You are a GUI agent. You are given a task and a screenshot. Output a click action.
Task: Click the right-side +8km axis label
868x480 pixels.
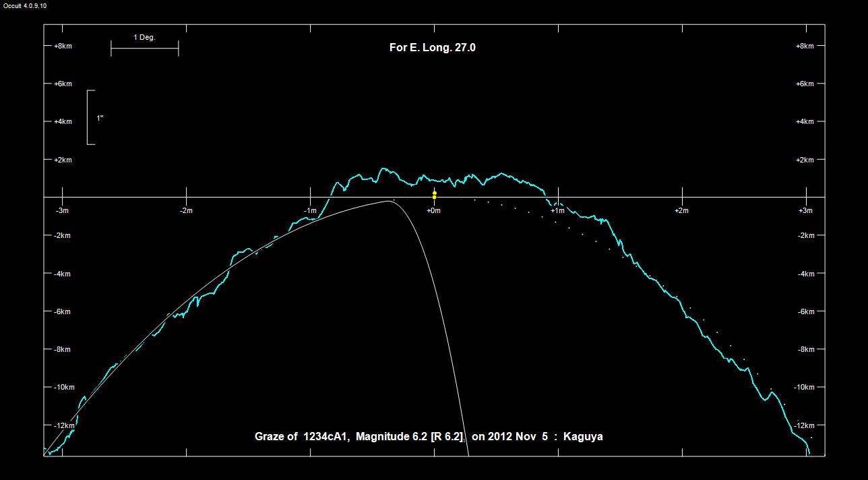[805, 46]
